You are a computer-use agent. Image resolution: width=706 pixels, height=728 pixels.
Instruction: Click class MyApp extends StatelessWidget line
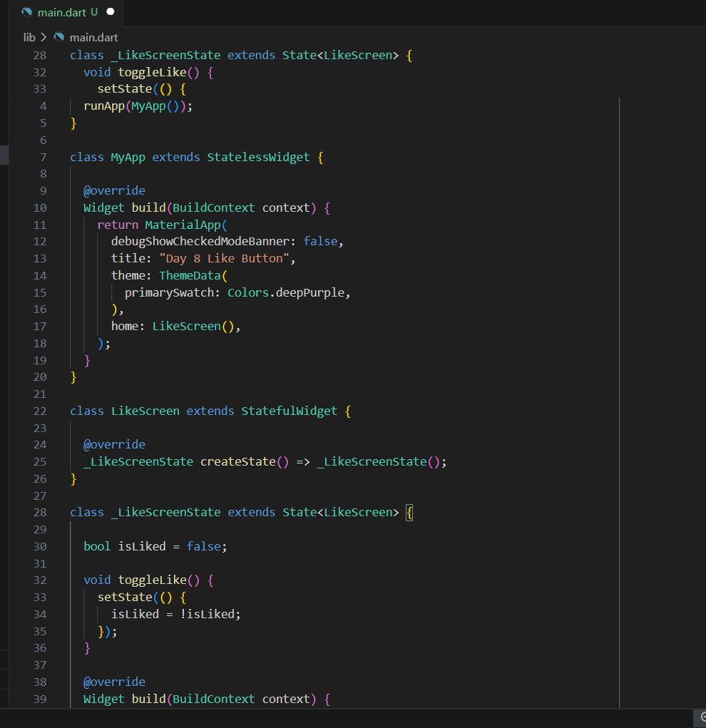point(197,157)
